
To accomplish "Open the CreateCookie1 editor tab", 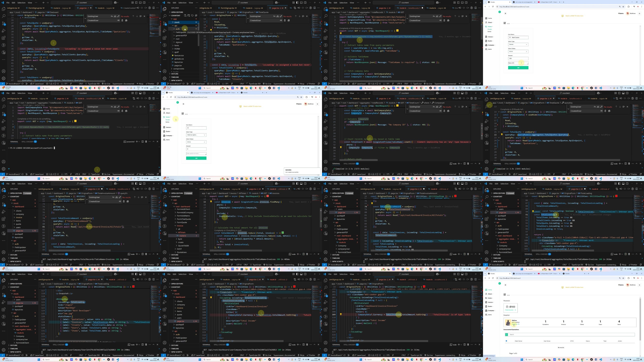I will pyautogui.click(x=128, y=8).
